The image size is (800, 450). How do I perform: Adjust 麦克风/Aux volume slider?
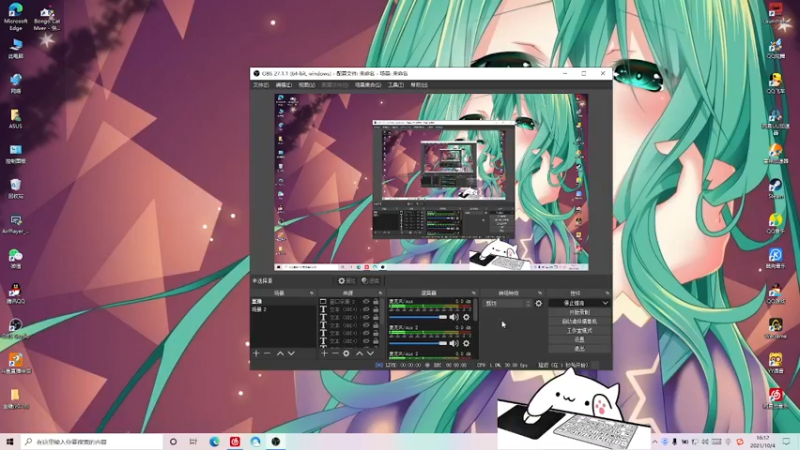point(418,317)
